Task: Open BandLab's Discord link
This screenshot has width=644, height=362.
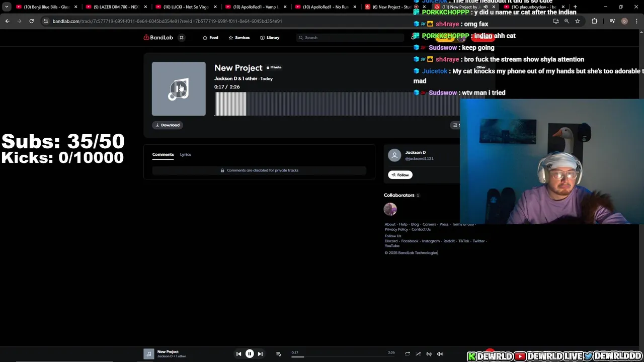Action: (391, 241)
